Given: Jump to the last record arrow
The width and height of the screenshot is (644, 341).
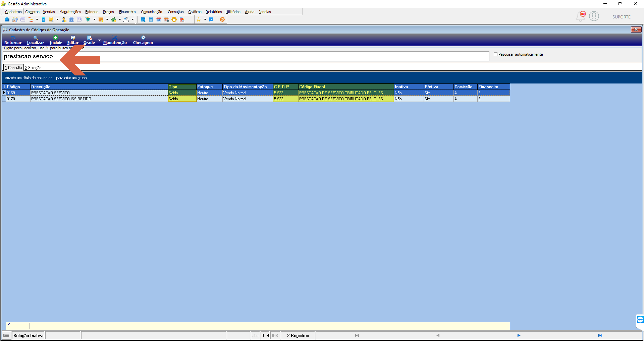Looking at the screenshot, I should pos(600,335).
